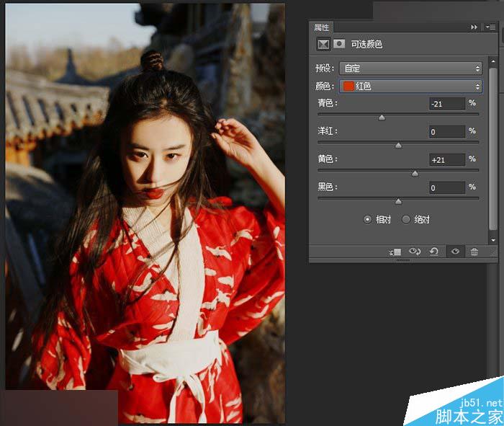The image size is (504, 426).
Task: Select the layer mask icon
Action: pyautogui.click(x=339, y=43)
